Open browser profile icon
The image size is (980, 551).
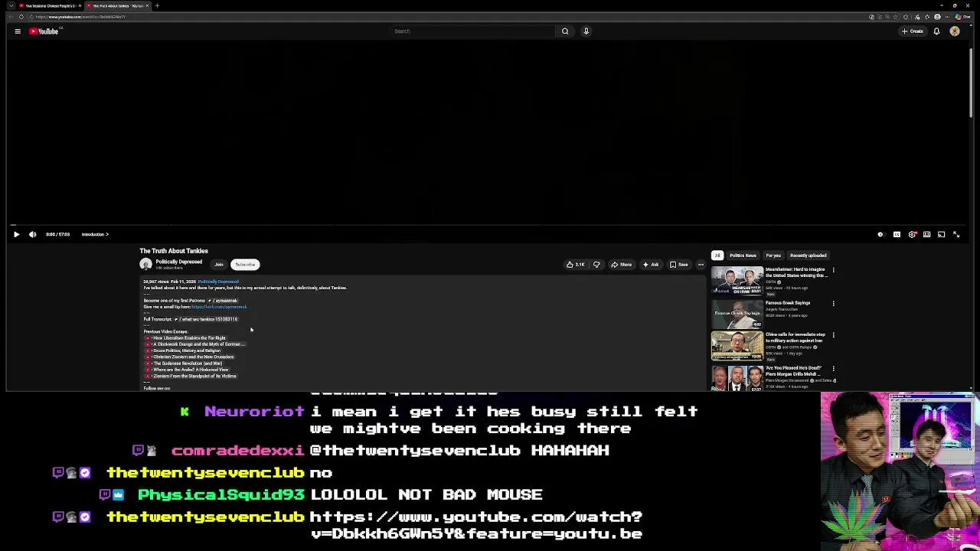pyautogui.click(x=937, y=17)
